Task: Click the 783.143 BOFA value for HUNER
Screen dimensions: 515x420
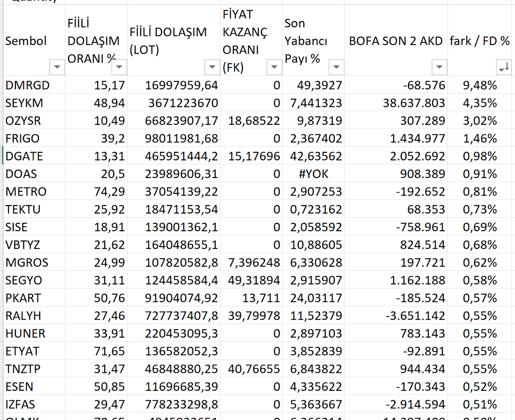Action: point(396,333)
